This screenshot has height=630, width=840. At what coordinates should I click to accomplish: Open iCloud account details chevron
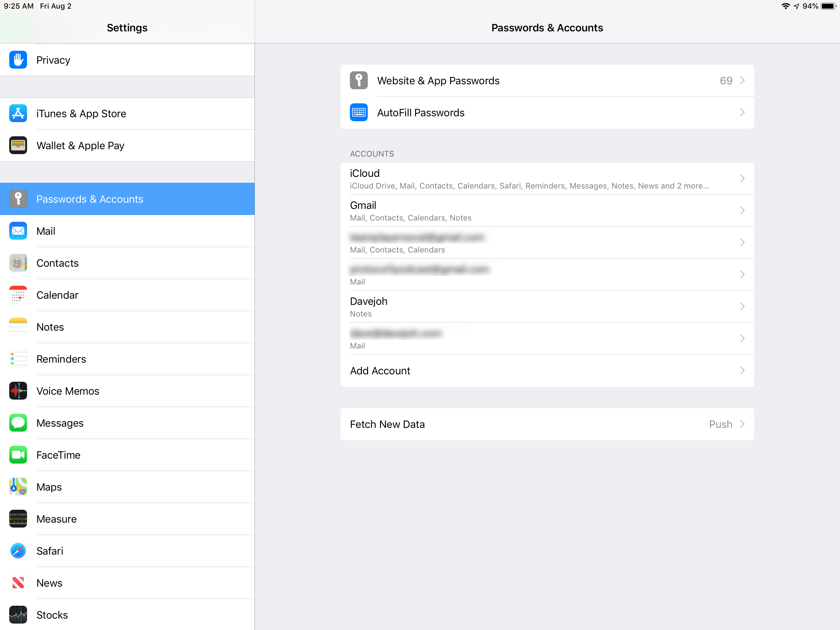[743, 179]
